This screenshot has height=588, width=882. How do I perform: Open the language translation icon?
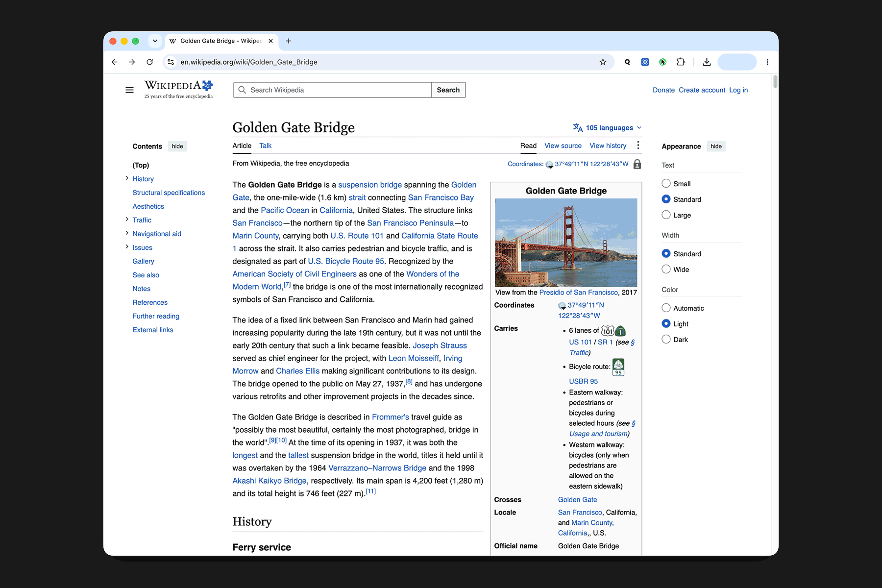click(x=578, y=128)
